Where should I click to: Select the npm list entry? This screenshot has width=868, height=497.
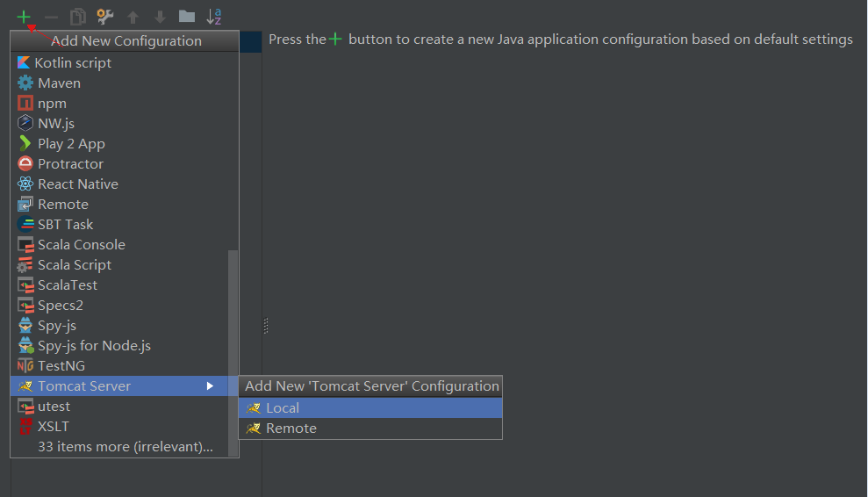(119, 103)
